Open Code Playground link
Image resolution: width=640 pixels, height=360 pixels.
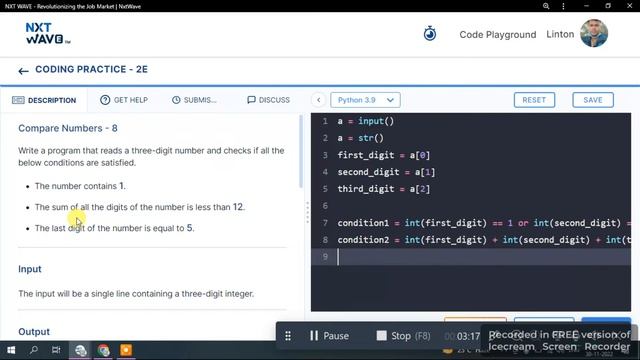pos(498,35)
